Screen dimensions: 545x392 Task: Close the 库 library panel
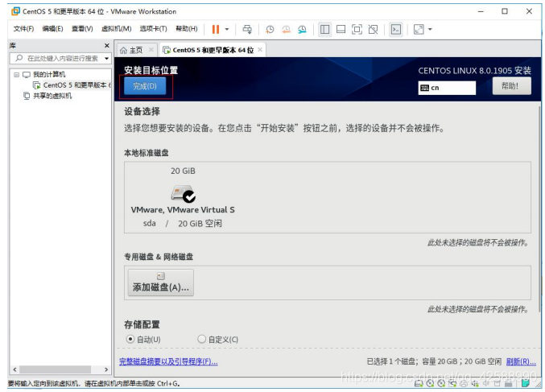pos(107,46)
